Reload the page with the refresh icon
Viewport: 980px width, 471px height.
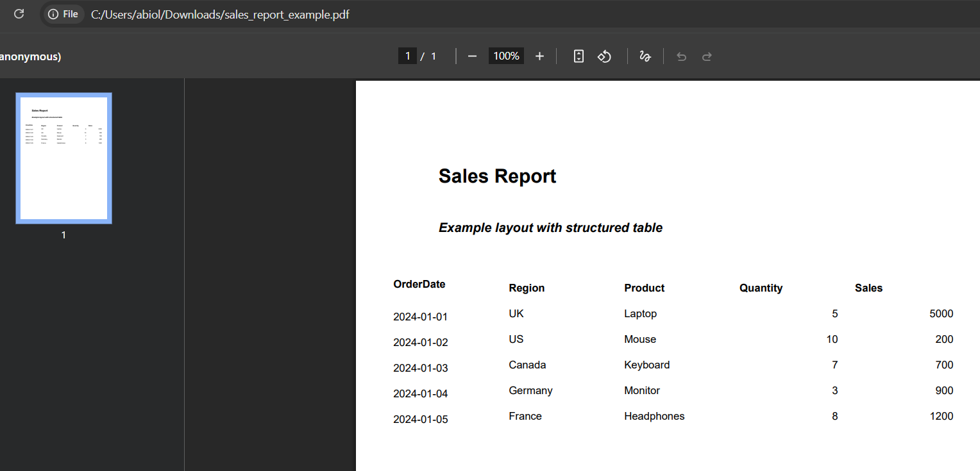click(19, 14)
